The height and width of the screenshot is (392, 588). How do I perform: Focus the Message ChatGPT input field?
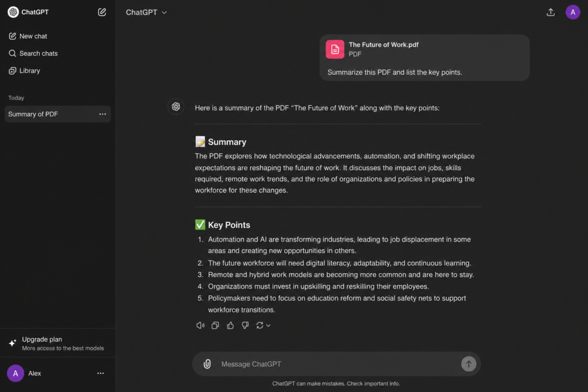[336, 364]
